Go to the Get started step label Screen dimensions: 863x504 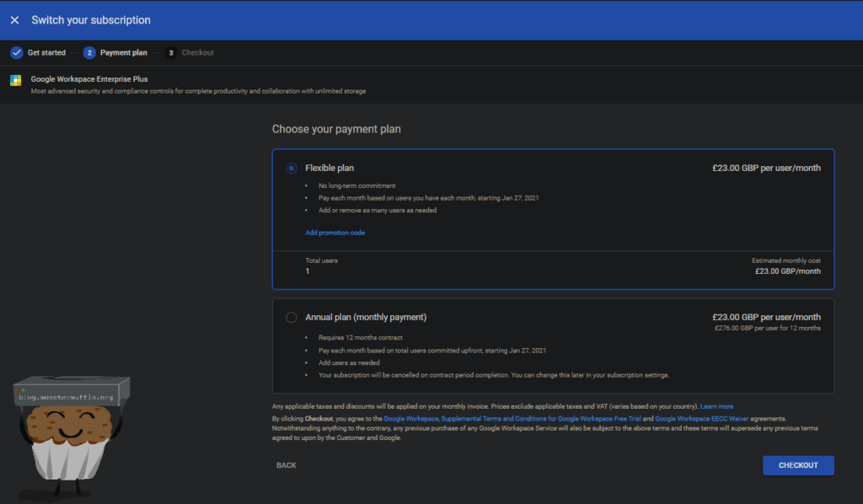pyautogui.click(x=46, y=52)
